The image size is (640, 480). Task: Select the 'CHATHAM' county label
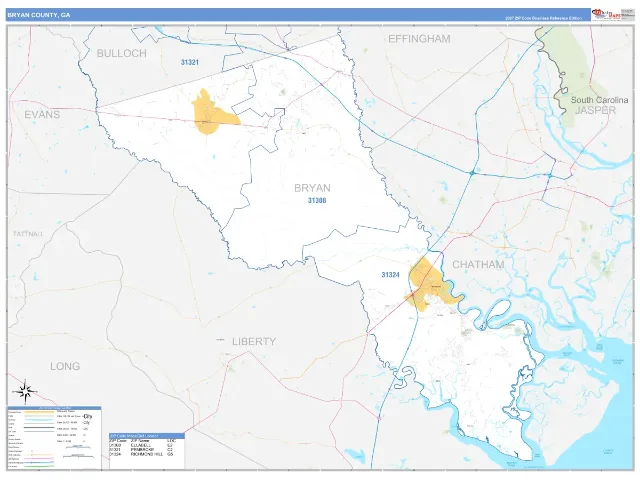pos(478,264)
